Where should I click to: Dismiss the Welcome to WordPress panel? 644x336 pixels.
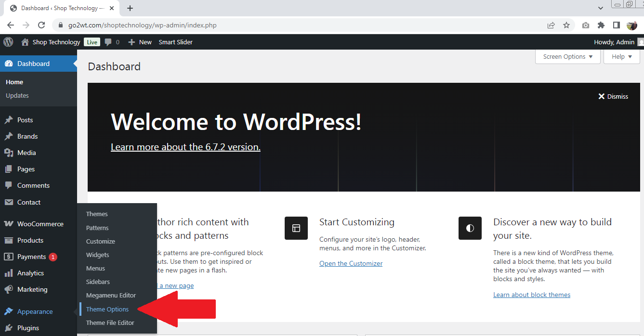coord(613,96)
